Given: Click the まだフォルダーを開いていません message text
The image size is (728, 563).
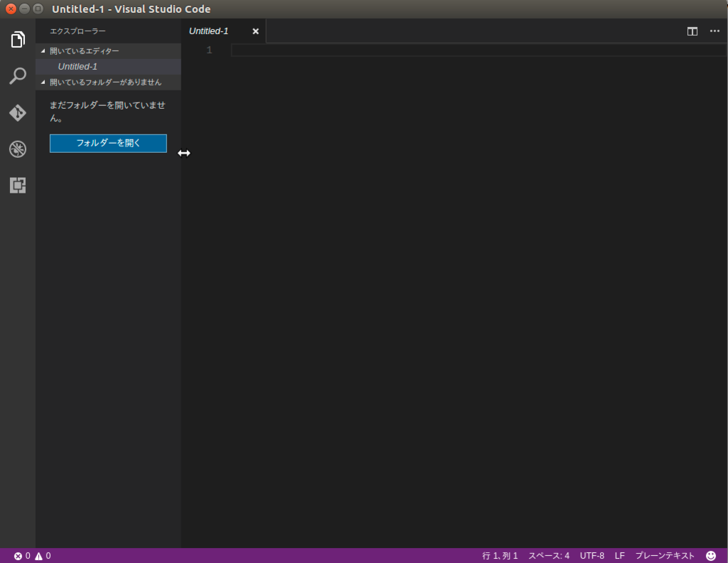Looking at the screenshot, I should (x=107, y=112).
